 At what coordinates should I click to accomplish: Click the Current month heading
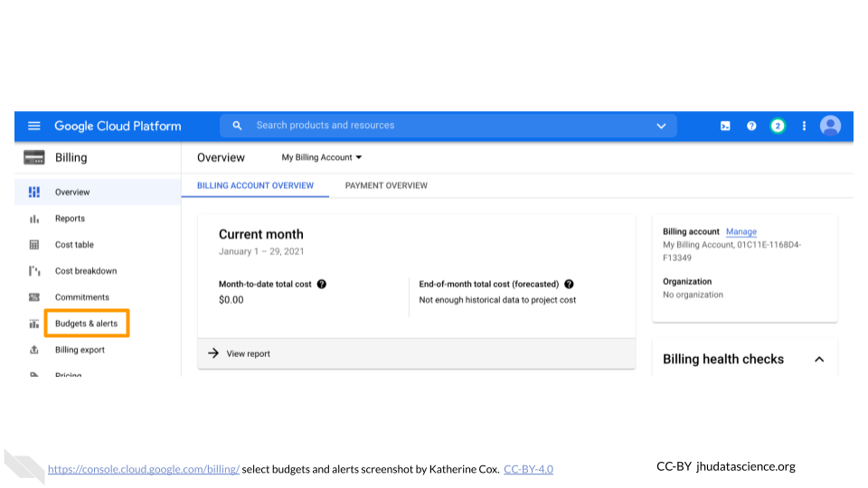[x=260, y=235]
